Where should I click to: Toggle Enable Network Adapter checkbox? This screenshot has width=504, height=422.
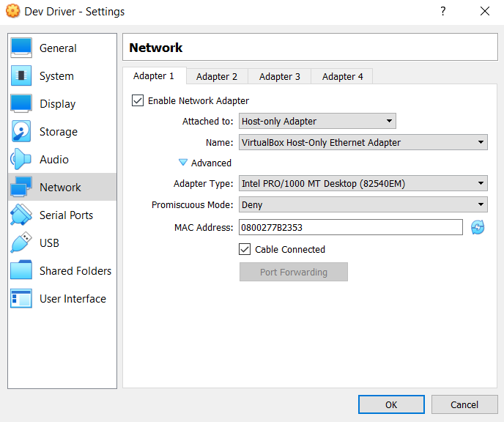click(138, 100)
